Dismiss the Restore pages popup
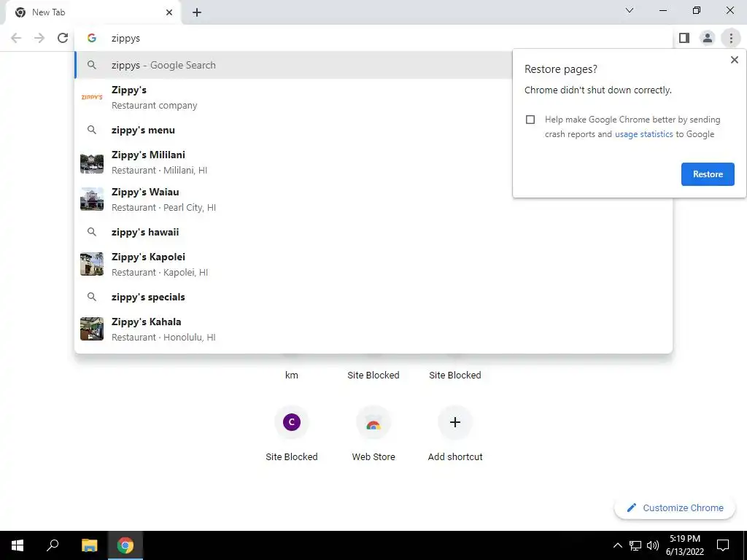Image resolution: width=747 pixels, height=560 pixels. tap(734, 60)
